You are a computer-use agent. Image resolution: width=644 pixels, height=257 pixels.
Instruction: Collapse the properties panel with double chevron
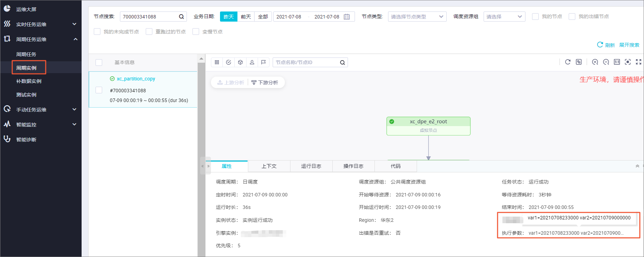[x=637, y=166]
